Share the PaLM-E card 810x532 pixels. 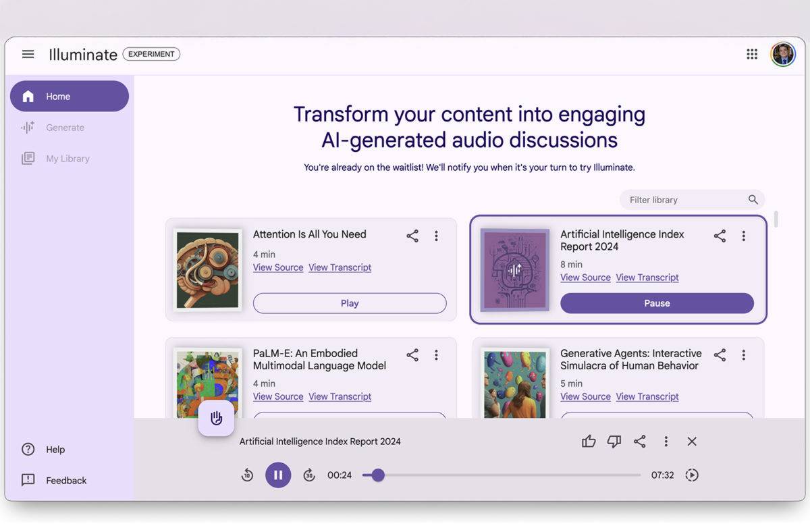tap(412, 354)
